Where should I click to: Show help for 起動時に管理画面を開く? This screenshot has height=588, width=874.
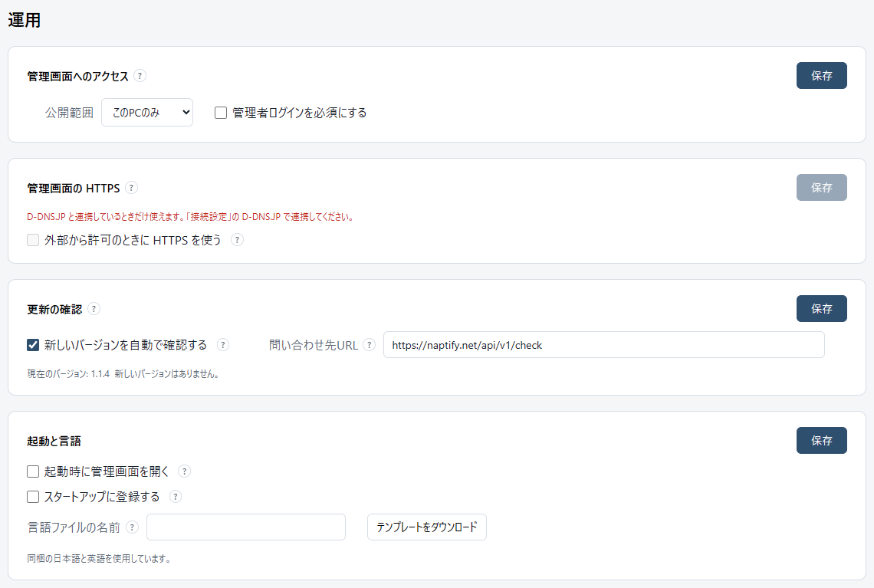point(185,471)
